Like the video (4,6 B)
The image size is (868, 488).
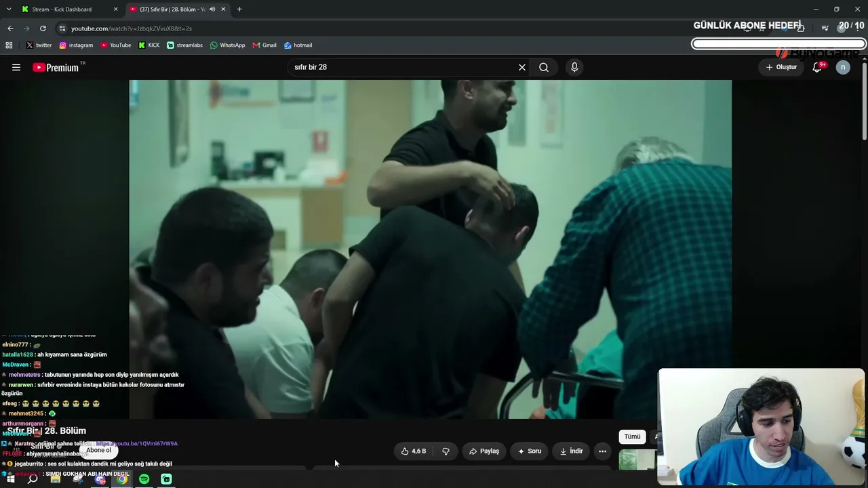point(414,451)
